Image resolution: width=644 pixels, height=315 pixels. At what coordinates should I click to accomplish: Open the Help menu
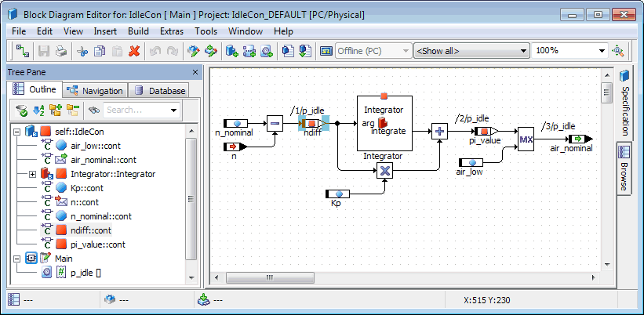(x=283, y=31)
